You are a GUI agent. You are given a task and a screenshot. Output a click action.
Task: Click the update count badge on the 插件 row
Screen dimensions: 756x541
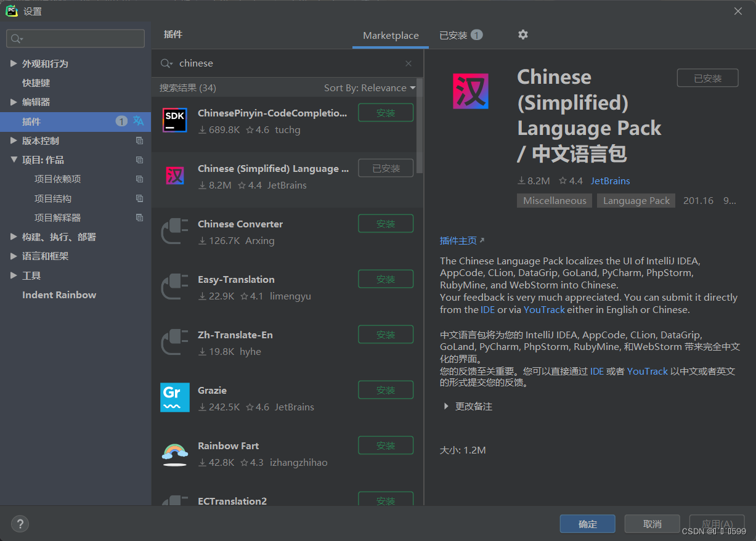(121, 121)
